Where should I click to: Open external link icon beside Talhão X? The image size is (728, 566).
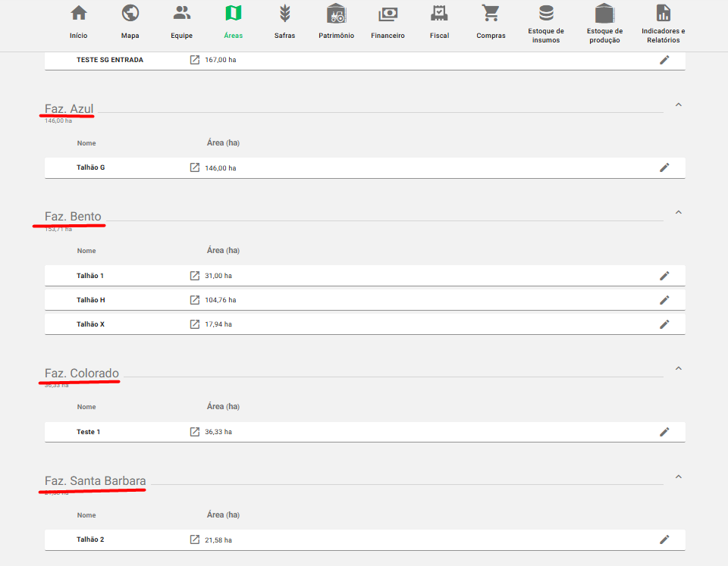click(x=195, y=324)
